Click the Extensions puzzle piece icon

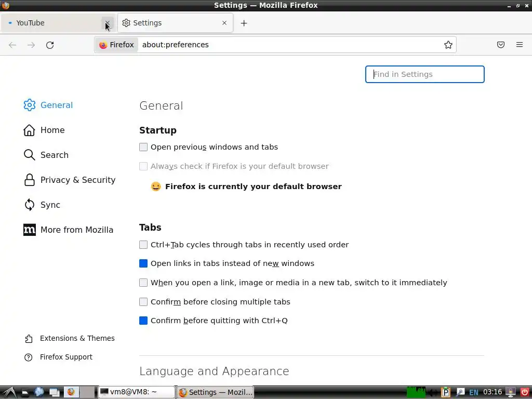[29, 339]
